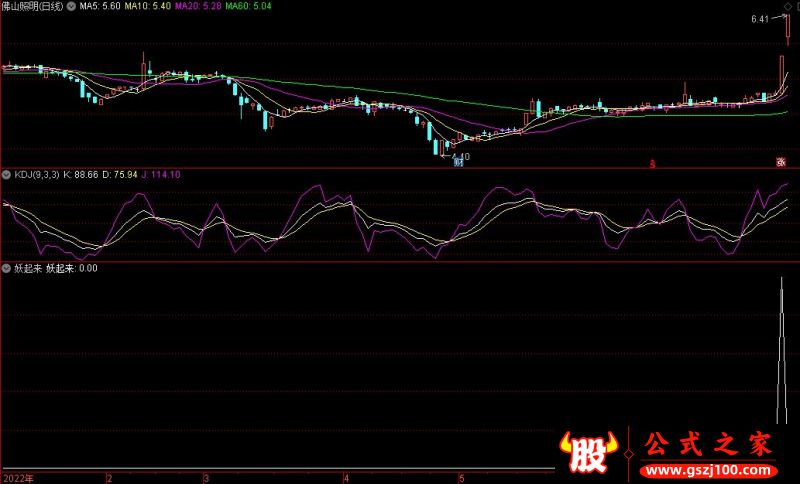Image resolution: width=800 pixels, height=484 pixels.
Task: Click the 2022年 label on time axis
Action: [x=16, y=478]
